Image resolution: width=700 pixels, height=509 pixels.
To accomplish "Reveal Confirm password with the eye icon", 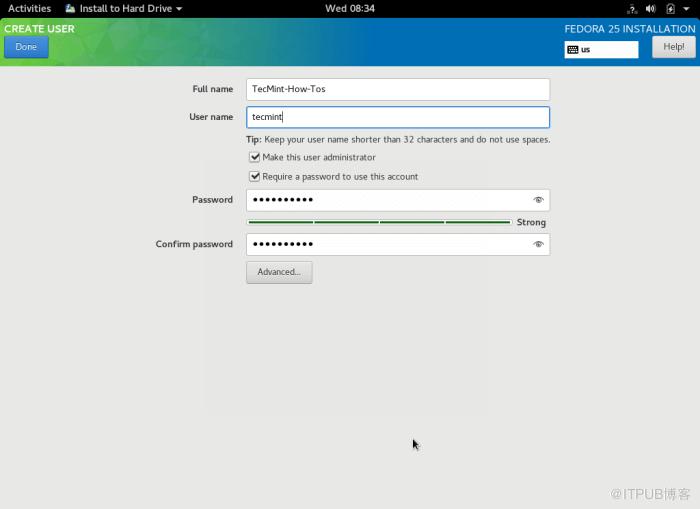I will click(x=538, y=244).
